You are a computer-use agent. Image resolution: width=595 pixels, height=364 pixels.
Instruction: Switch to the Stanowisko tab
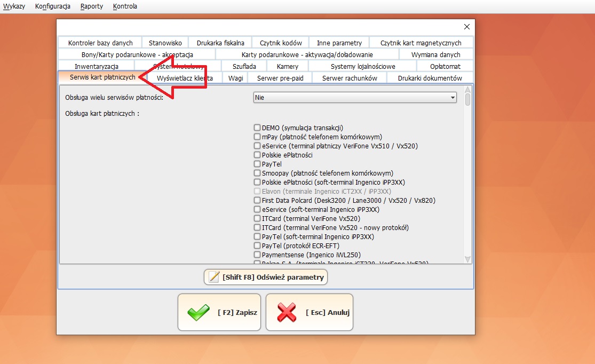pos(165,43)
